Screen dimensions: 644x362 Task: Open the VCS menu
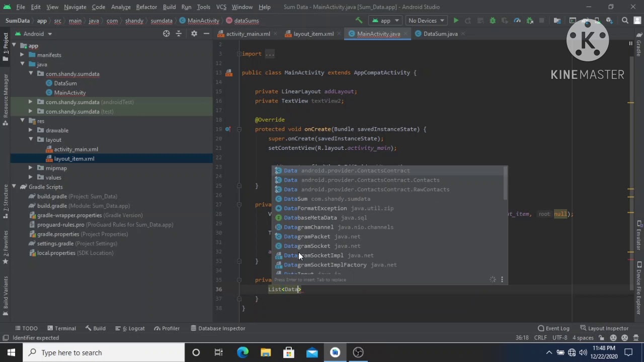point(221,7)
